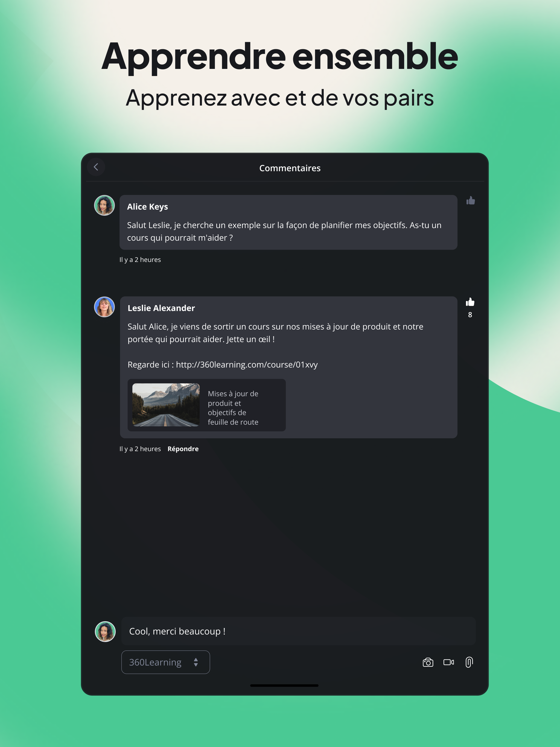Open the 360learning.com course link
Viewport: 560px width, 747px height.
click(x=247, y=365)
